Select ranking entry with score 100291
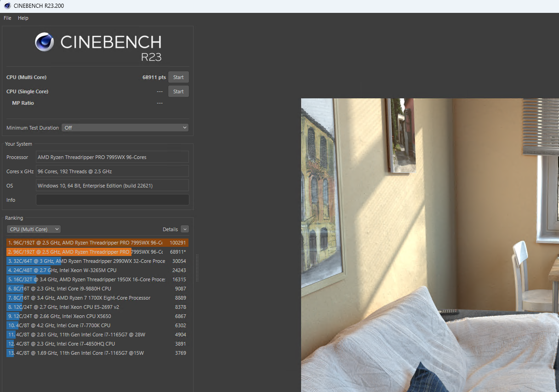The height and width of the screenshot is (392, 559). [97, 243]
